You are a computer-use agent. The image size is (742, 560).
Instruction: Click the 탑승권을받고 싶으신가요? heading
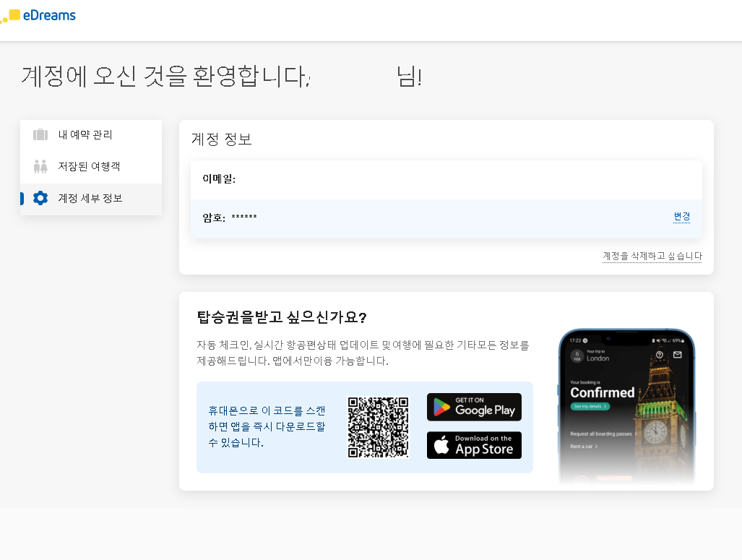tap(282, 317)
